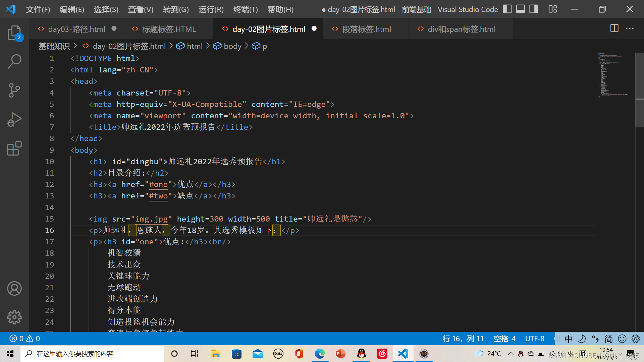The image size is (644, 362).
Task: Open the 转到(G) menu
Action: [x=176, y=9]
